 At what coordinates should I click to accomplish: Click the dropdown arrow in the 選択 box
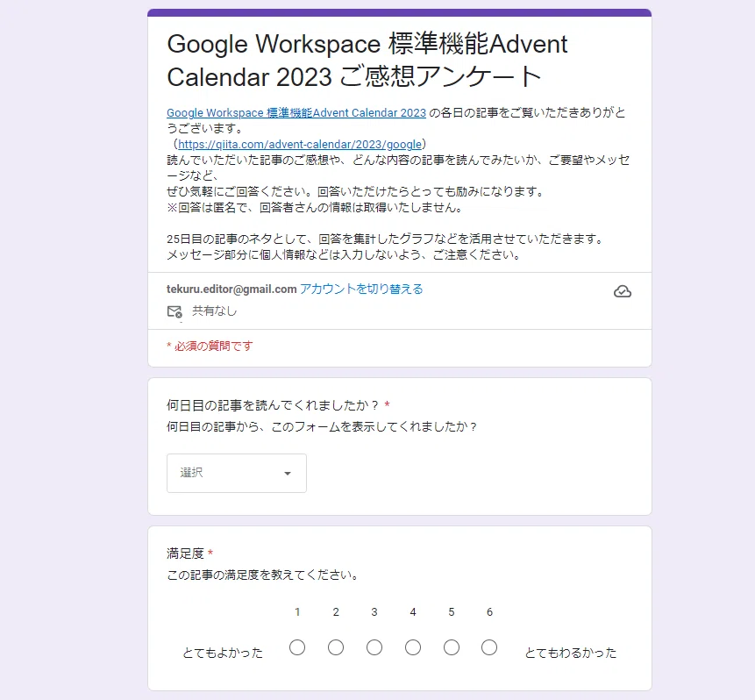click(x=288, y=474)
